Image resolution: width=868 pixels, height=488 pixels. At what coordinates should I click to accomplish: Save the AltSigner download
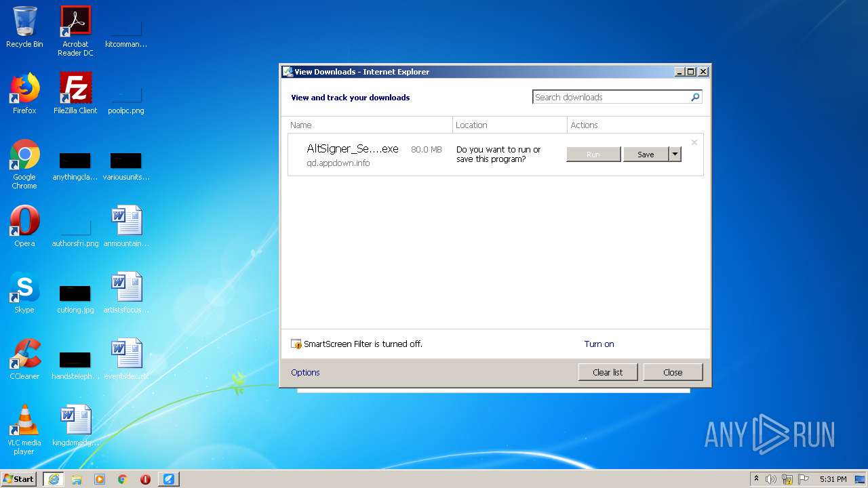(646, 155)
